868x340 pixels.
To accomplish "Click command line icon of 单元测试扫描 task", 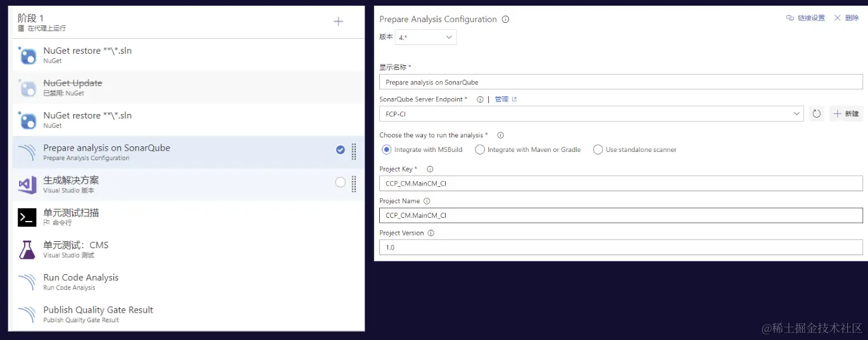I will pyautogui.click(x=27, y=217).
